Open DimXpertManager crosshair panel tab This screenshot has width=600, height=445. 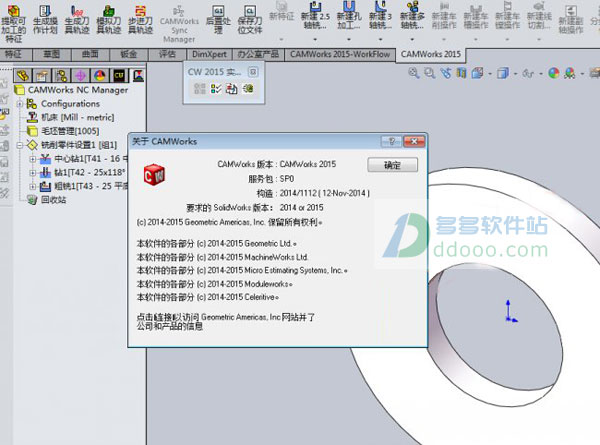(80, 75)
